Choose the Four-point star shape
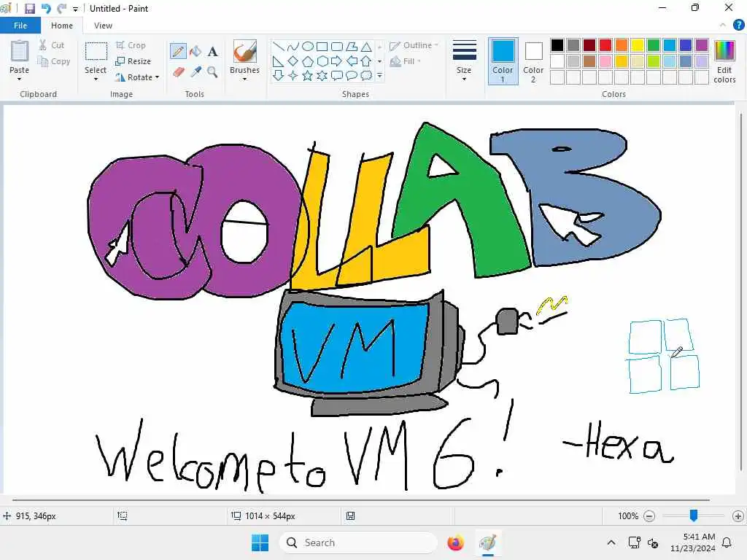 293,75
